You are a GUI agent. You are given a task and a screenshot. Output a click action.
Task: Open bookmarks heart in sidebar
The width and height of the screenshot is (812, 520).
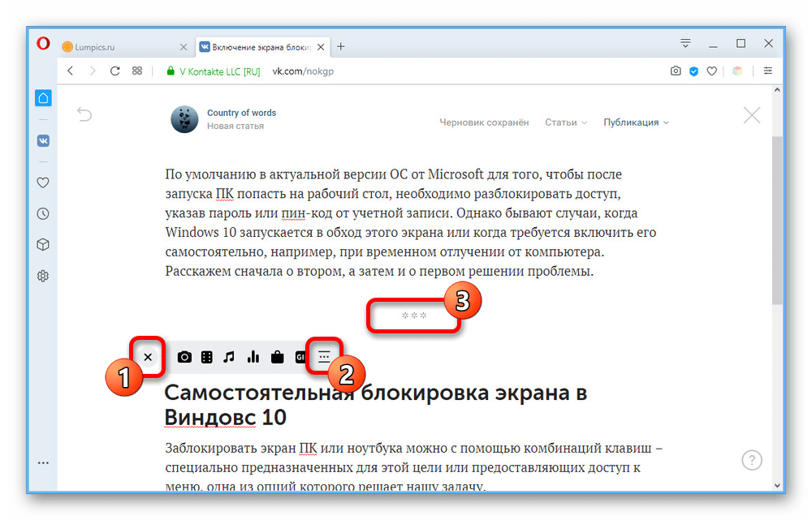point(44,183)
